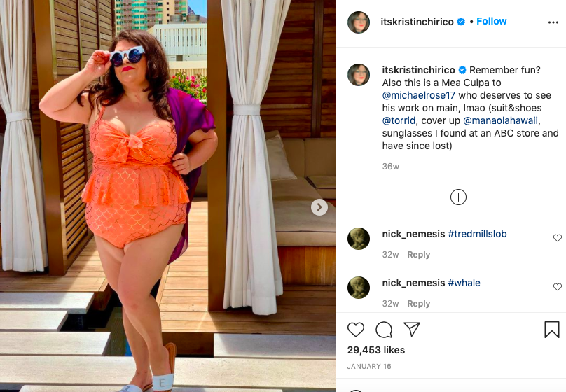Reply to the #tredmillslob comment
The image size is (566, 392).
point(419,255)
